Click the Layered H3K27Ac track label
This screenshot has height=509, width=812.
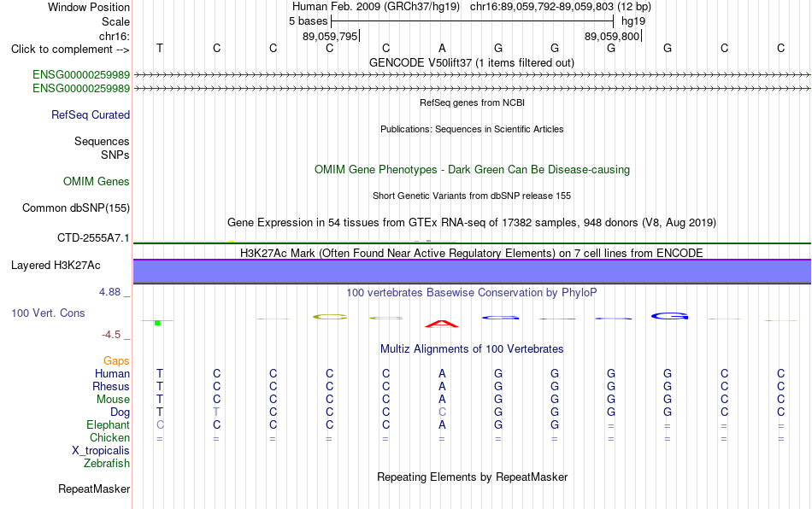click(56, 266)
